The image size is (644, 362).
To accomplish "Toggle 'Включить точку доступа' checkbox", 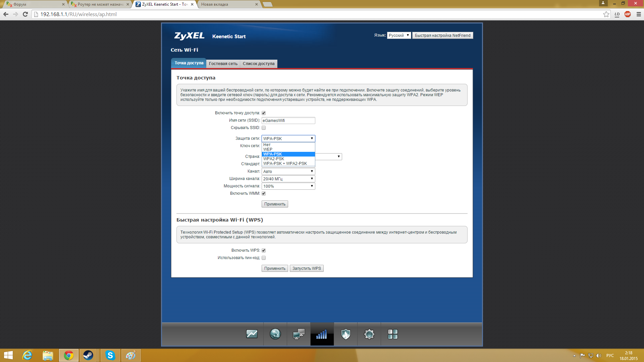I will point(264,113).
